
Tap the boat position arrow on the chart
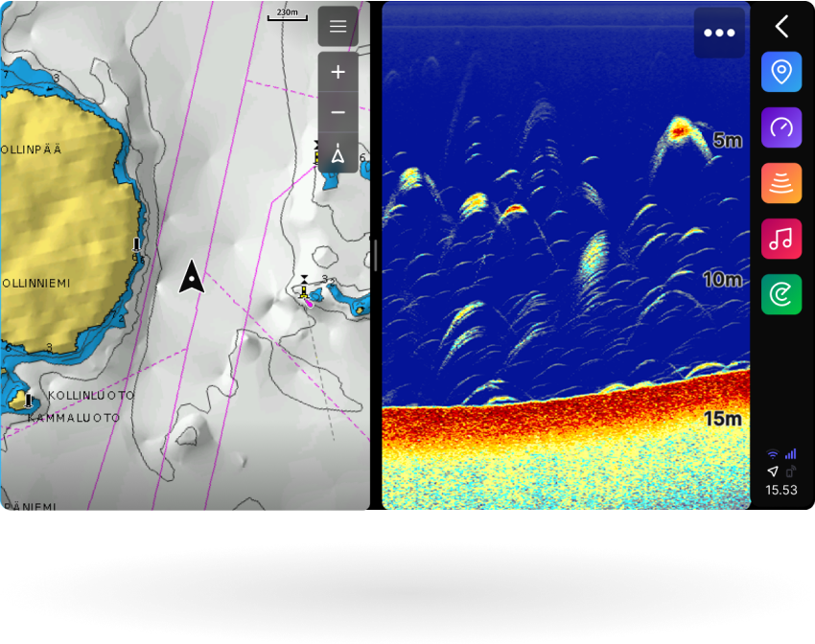pyautogui.click(x=193, y=277)
